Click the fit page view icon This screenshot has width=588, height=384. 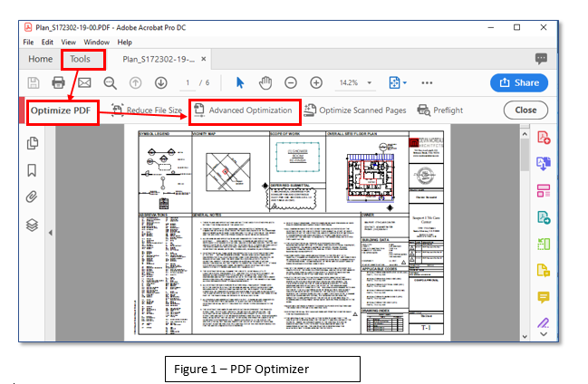point(394,82)
